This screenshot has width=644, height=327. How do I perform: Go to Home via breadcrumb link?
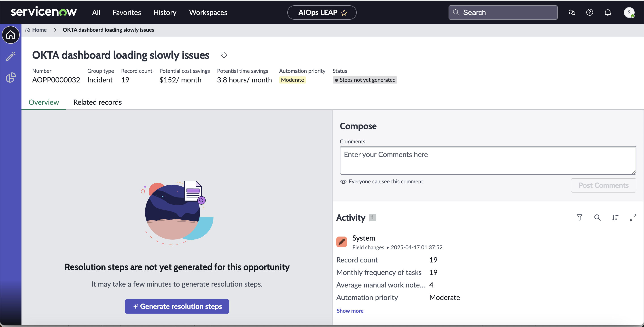pyautogui.click(x=39, y=30)
